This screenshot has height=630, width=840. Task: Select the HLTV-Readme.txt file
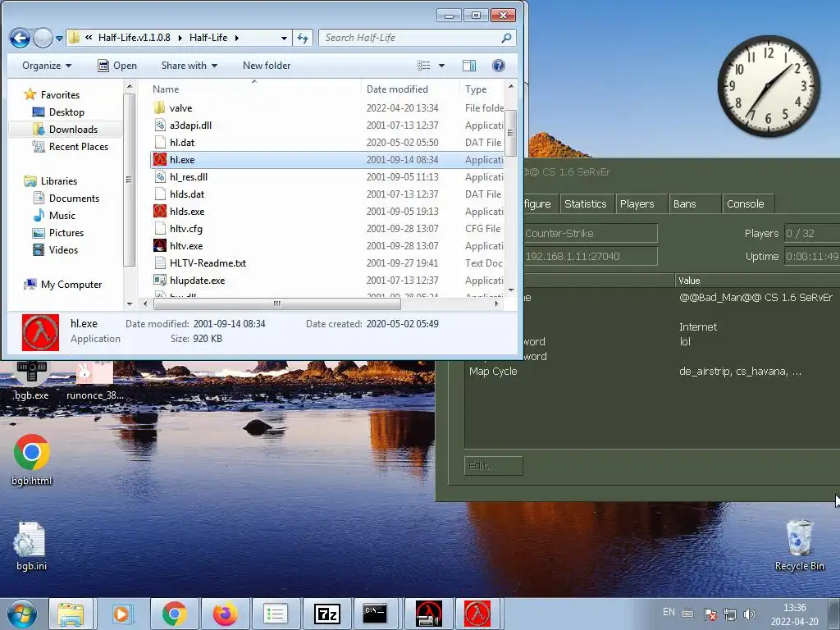tap(208, 263)
